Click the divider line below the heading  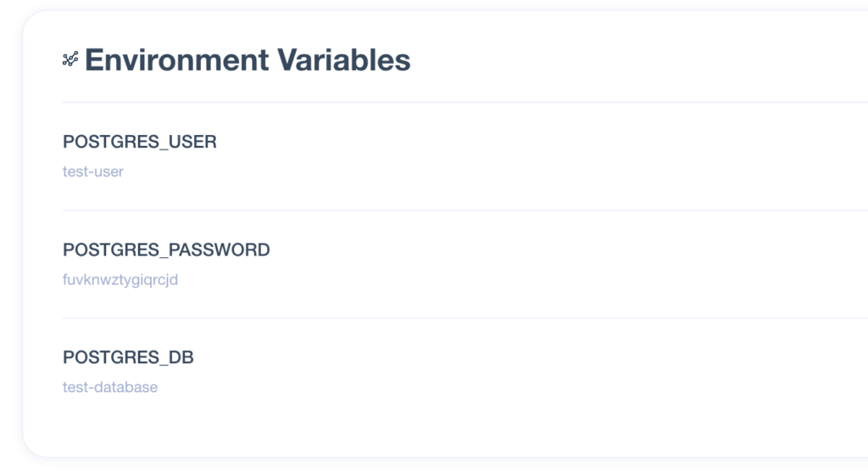click(x=465, y=103)
